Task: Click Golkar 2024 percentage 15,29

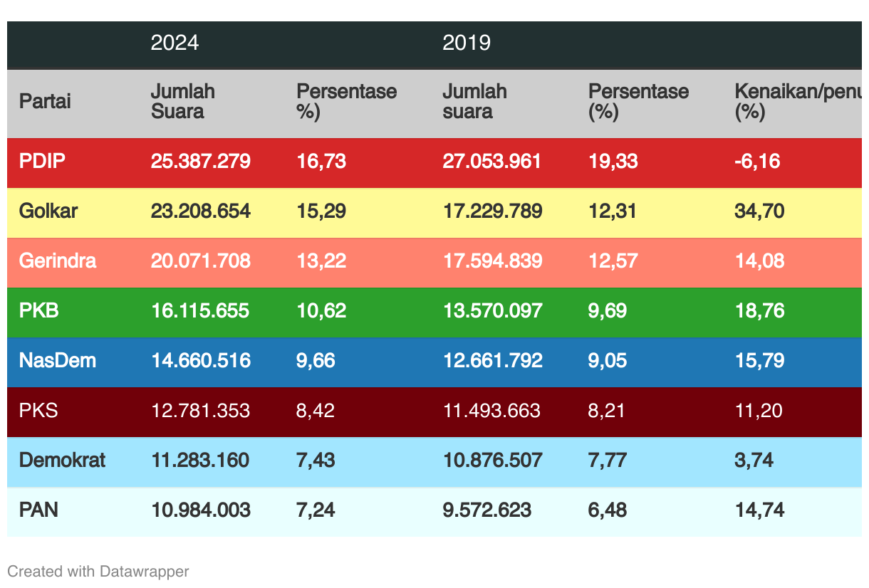Action: point(321,211)
